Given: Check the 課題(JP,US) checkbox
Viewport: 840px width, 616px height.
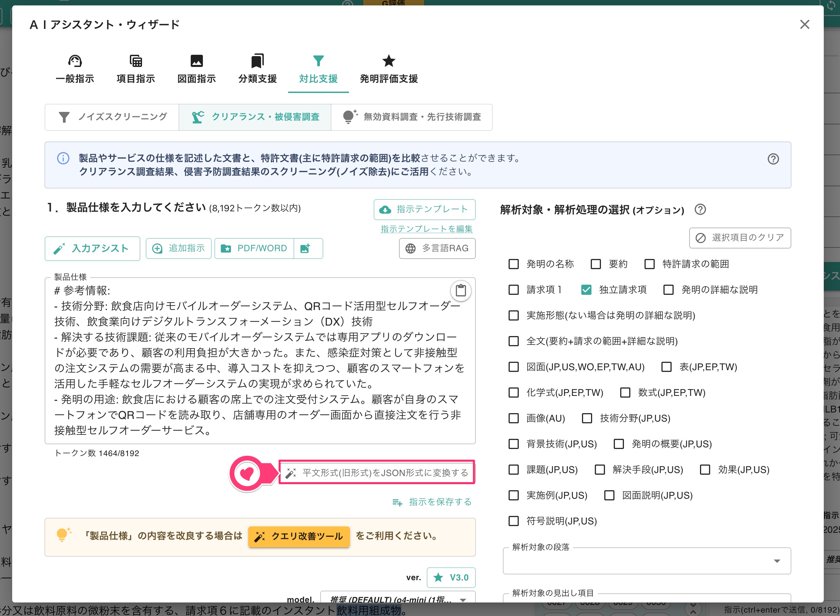Looking at the screenshot, I should (x=514, y=470).
